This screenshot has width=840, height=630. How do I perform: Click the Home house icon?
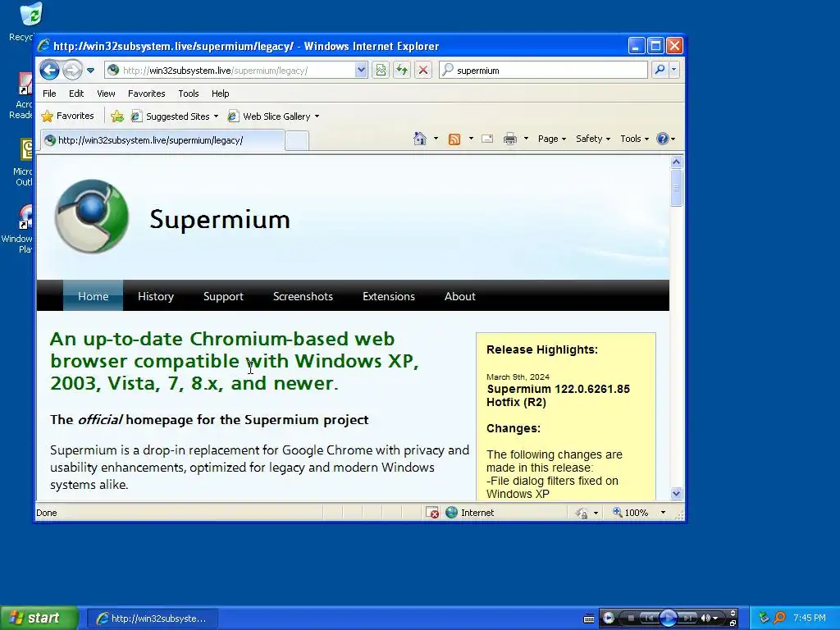420,139
